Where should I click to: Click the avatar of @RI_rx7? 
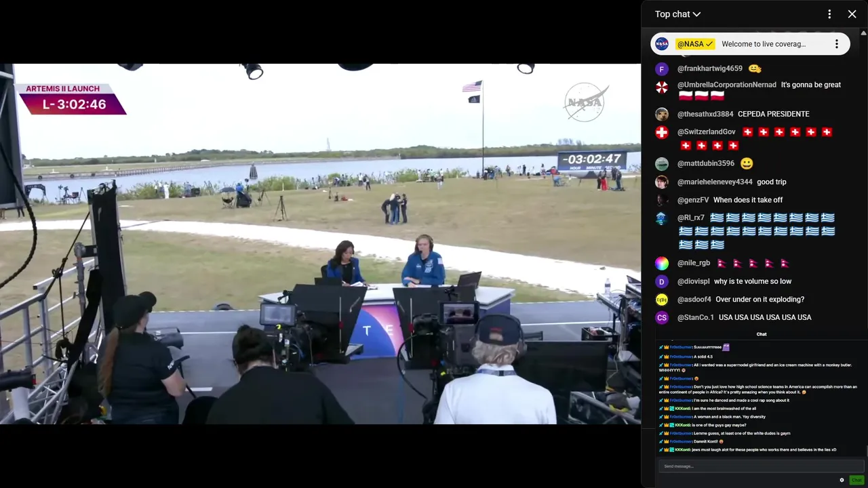click(662, 218)
